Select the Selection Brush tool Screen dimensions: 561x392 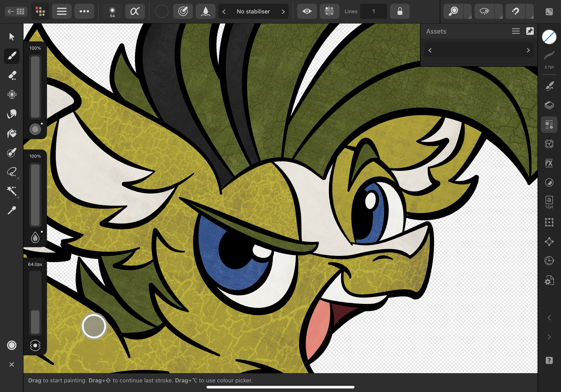(12, 153)
